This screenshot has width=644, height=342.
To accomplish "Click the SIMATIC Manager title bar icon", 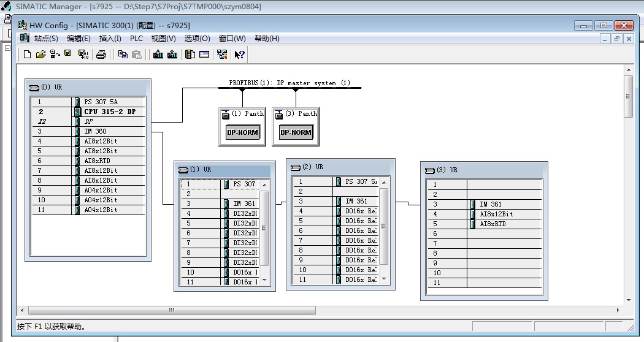I will 7,6.
